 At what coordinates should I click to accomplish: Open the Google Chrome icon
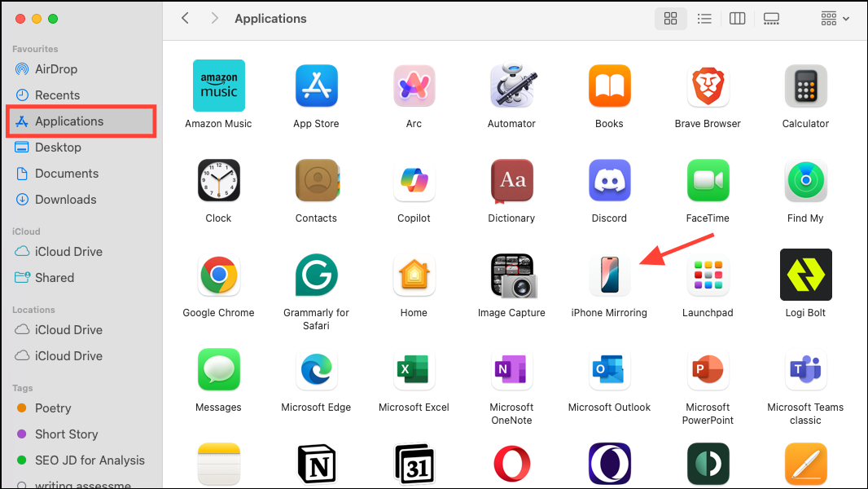pos(219,275)
